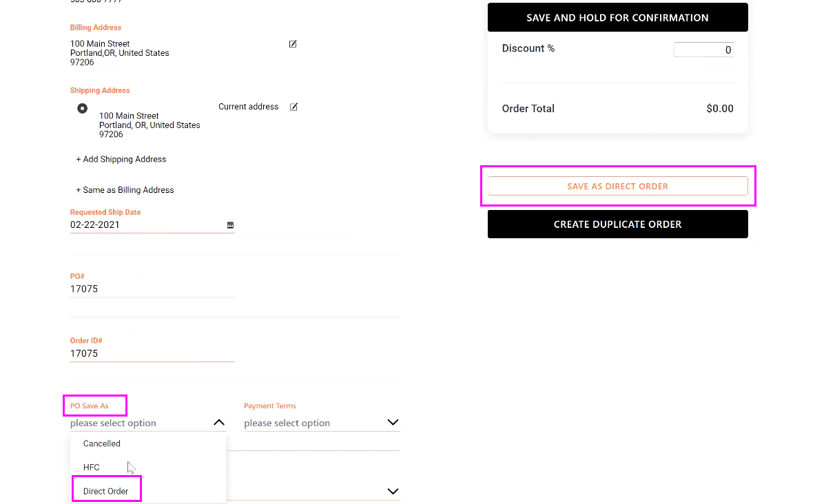Open the dropdown chevron below Payment Terms

393,491
